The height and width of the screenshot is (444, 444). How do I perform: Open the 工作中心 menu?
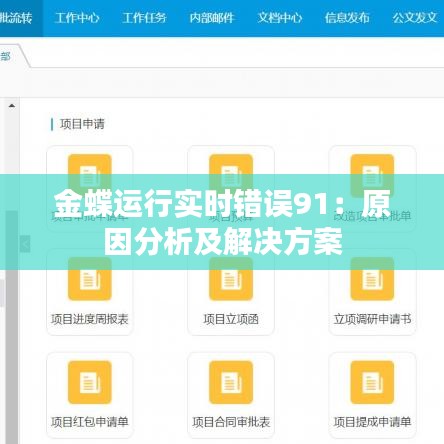coord(77,18)
